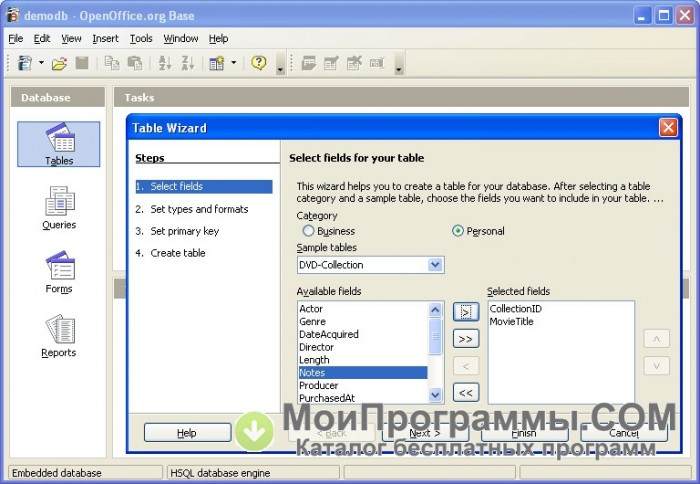The height and width of the screenshot is (484, 700).
Task: Open the Sample tables DVD-Collection dropdown
Action: 371,265
